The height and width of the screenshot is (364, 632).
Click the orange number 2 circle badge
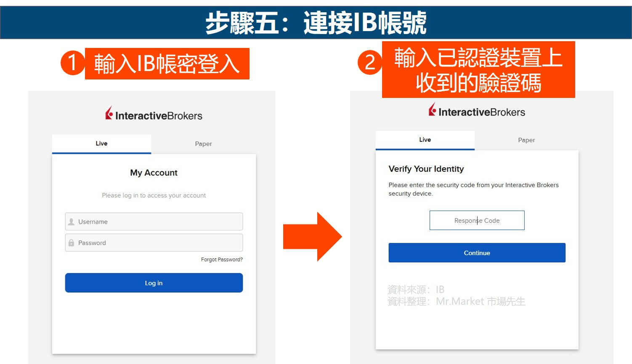pyautogui.click(x=369, y=62)
